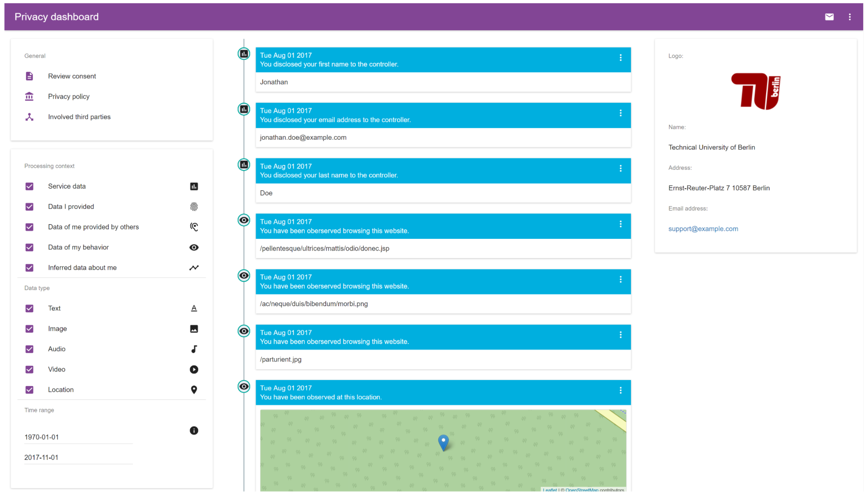This screenshot has height=494, width=868.
Task: Click the Time range info icon
Action: point(194,430)
